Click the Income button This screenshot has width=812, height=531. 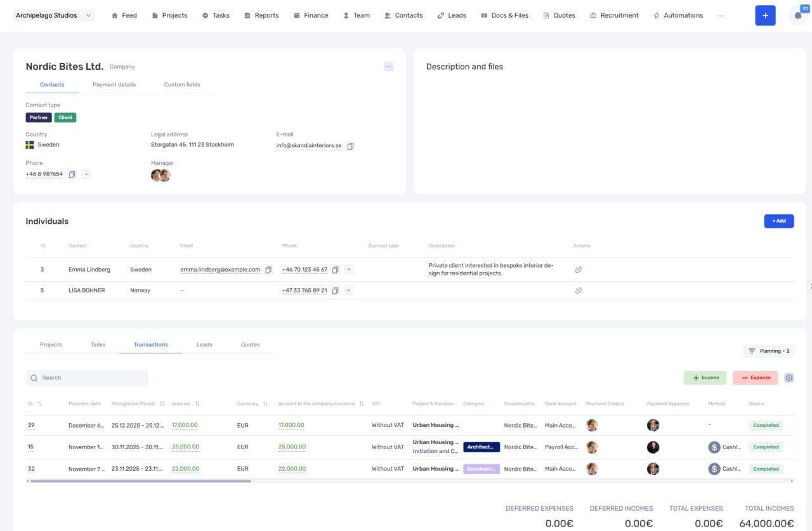point(705,377)
